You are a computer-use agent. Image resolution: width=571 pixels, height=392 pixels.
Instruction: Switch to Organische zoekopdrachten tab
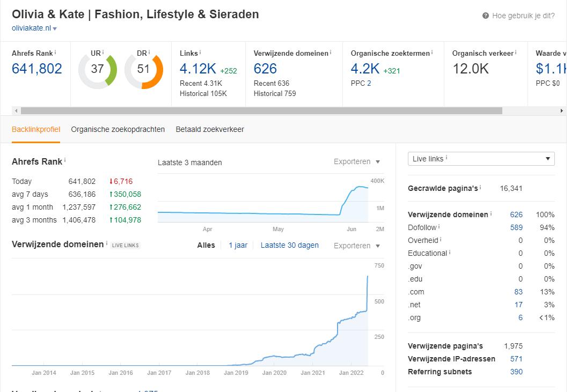click(118, 129)
